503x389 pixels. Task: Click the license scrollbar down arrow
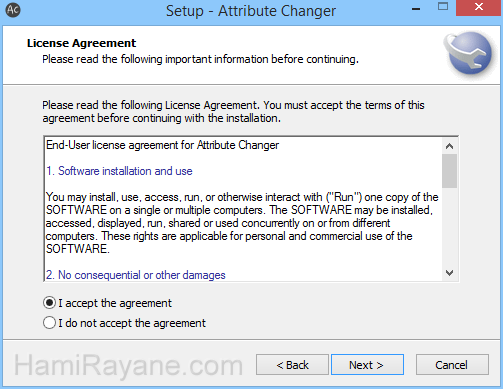(449, 273)
